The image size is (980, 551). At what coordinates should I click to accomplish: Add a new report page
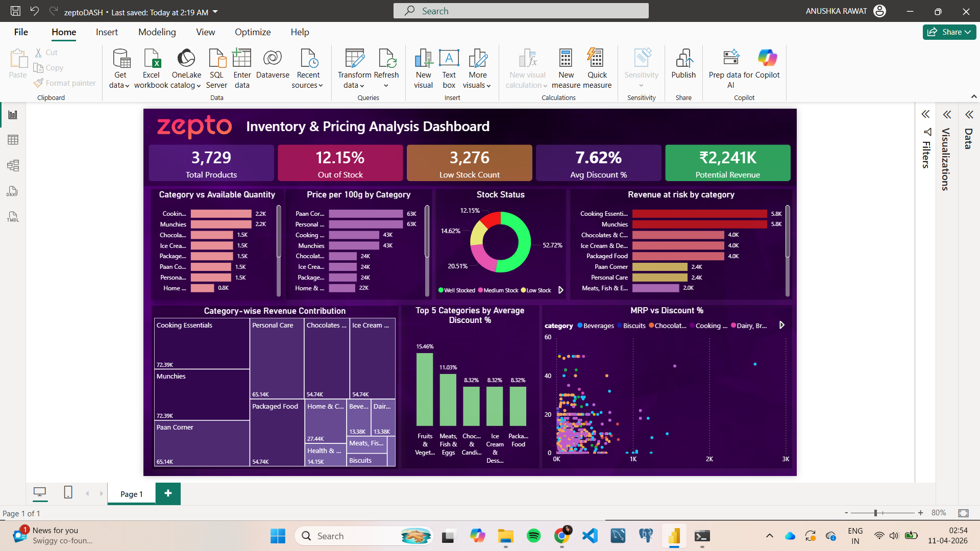coord(168,493)
